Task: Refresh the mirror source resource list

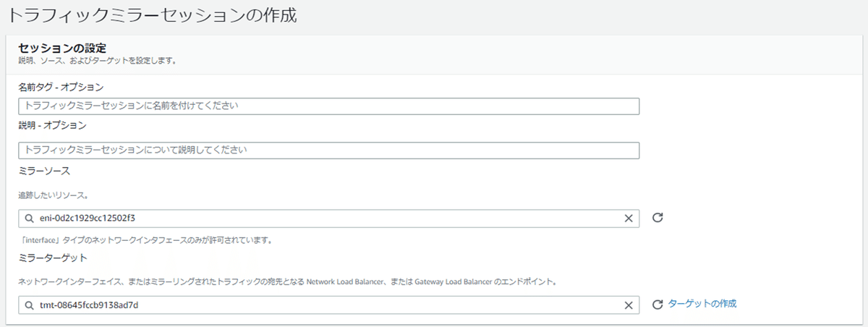Action: pyautogui.click(x=658, y=218)
